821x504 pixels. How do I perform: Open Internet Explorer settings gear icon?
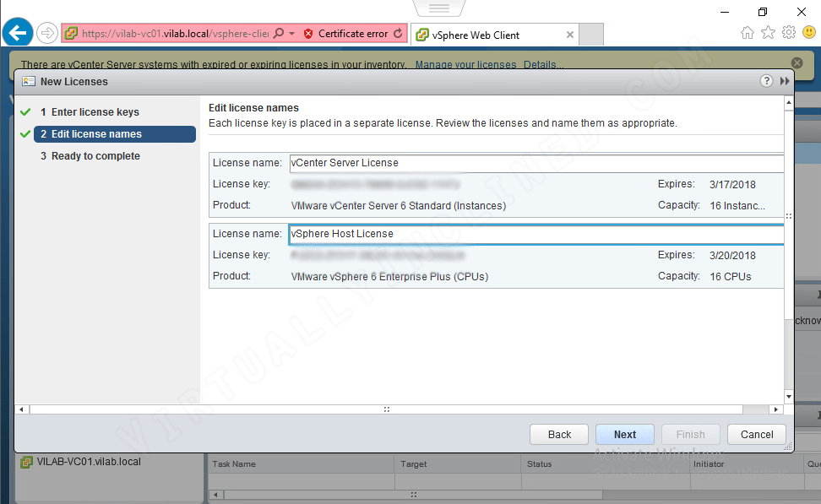(x=788, y=31)
